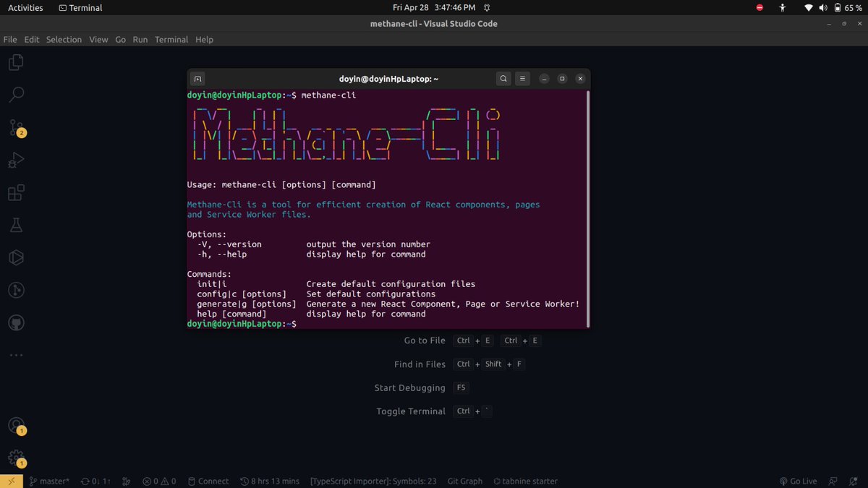The height and width of the screenshot is (488, 868).
Task: Click 'Find in Files' shortcut hint
Action: tap(420, 364)
